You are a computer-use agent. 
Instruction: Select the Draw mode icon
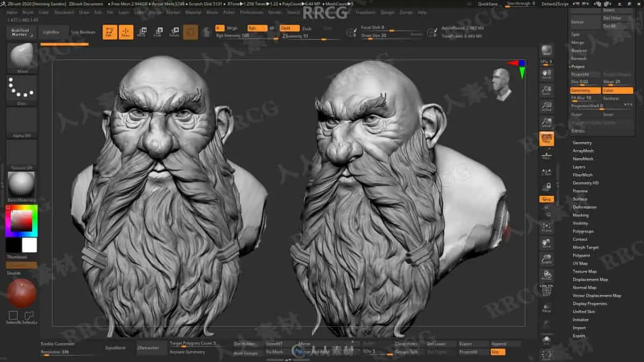[x=126, y=32]
